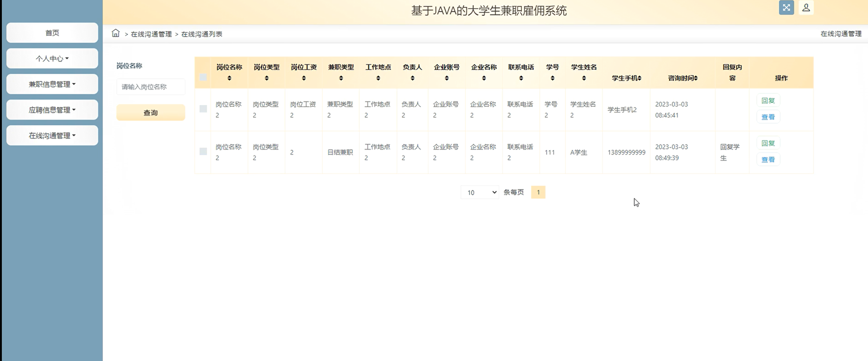This screenshot has width=868, height=361.
Task: Select the 111 student number cell
Action: click(x=552, y=152)
